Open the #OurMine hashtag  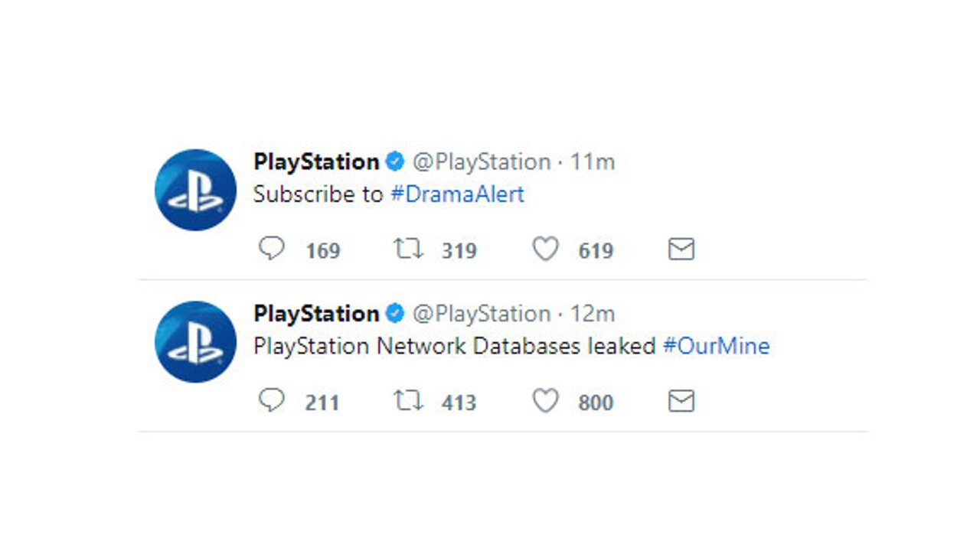coord(716,346)
